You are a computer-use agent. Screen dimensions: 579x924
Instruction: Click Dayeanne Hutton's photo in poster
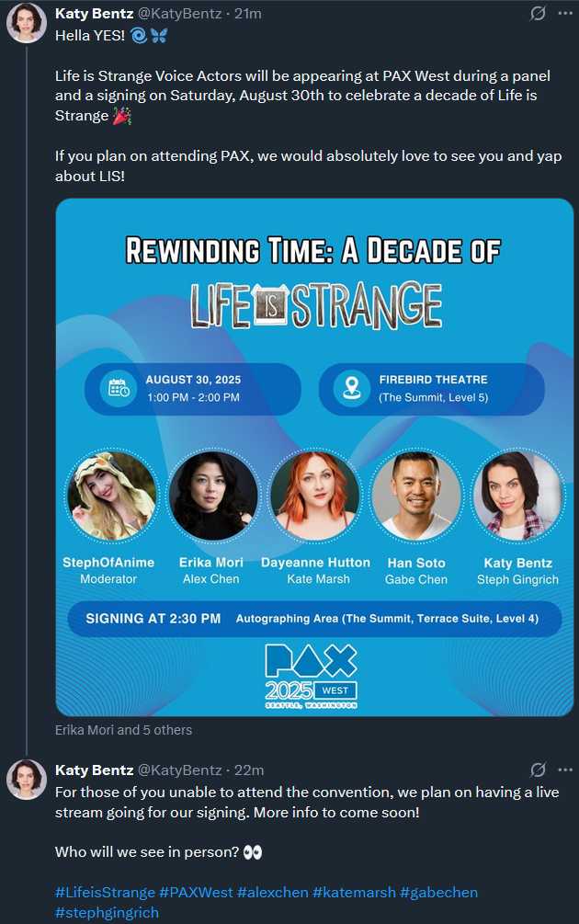point(314,495)
